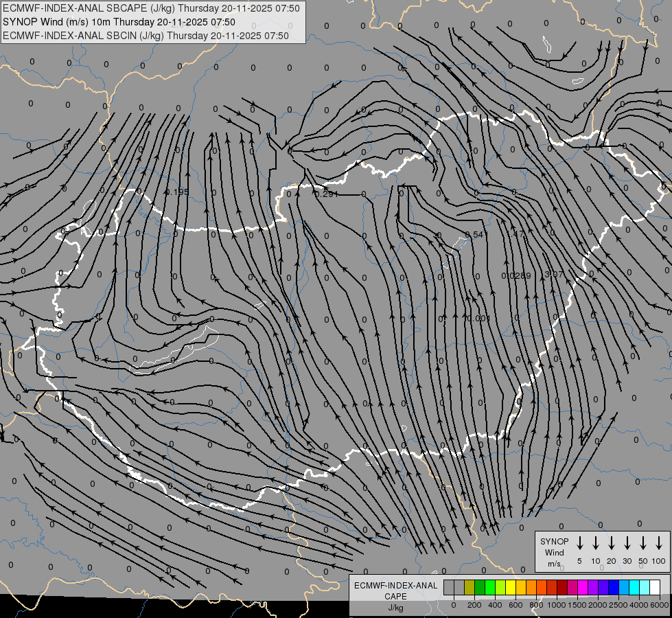
Task: Click the 'SYNOP Wind m/s' legend label
Action: [x=554, y=552]
